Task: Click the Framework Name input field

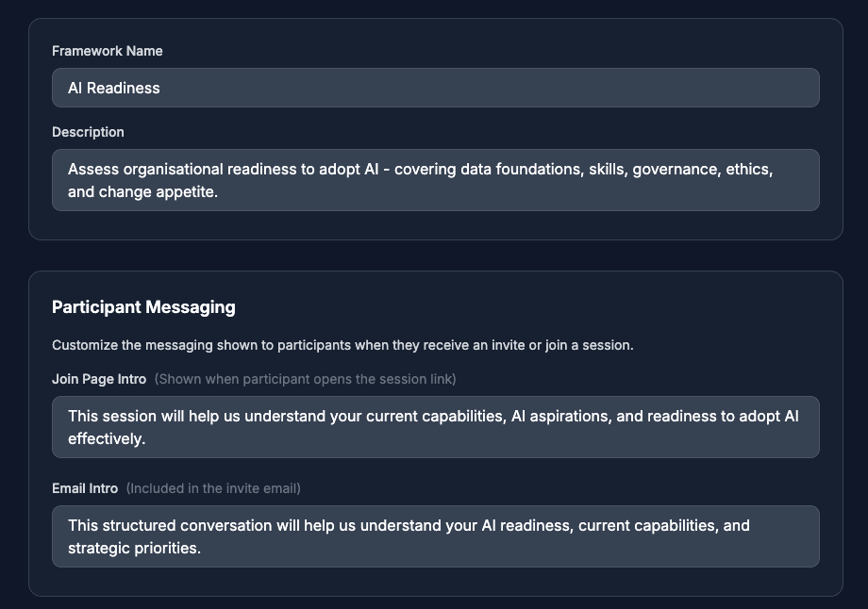Action: point(435,87)
